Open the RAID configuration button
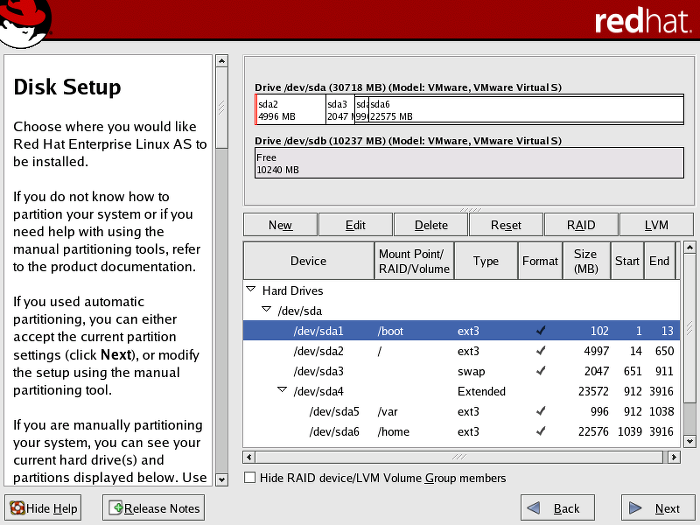The width and height of the screenshot is (700, 525). pyautogui.click(x=581, y=225)
